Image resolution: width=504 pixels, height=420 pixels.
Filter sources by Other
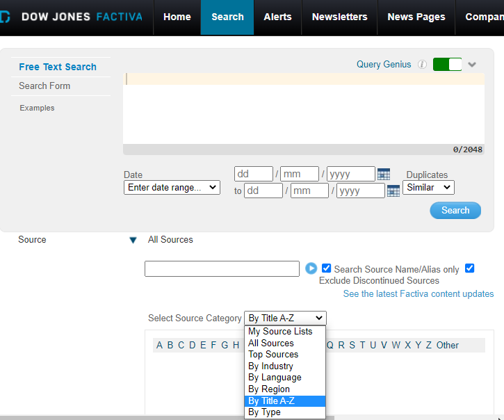[x=448, y=345]
